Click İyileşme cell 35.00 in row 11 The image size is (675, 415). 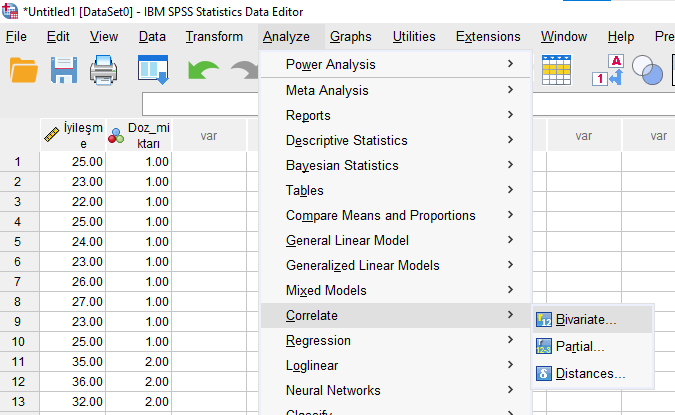tap(73, 362)
